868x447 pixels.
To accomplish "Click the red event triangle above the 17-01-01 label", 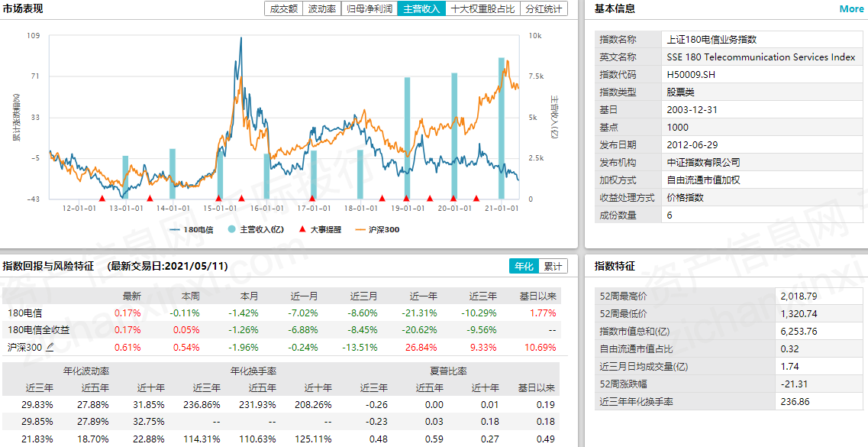I will point(311,199).
